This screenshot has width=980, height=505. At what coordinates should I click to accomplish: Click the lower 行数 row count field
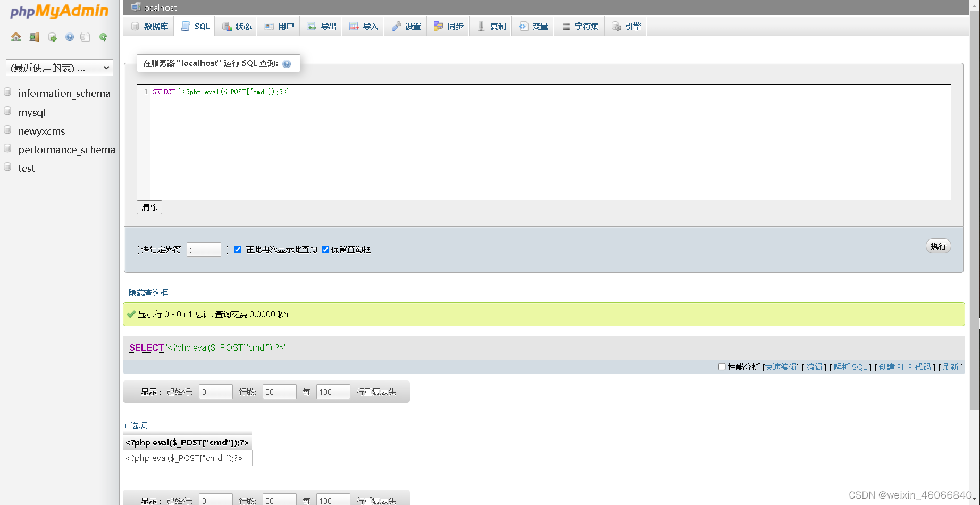pyautogui.click(x=280, y=500)
